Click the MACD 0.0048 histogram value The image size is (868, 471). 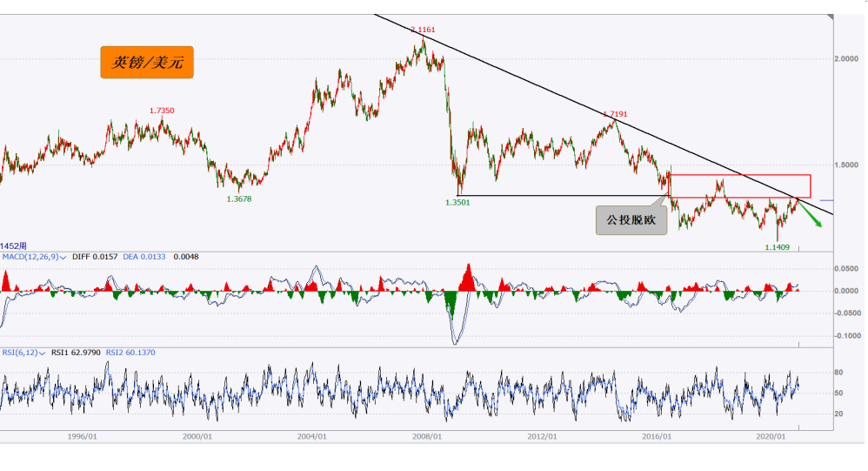tap(186, 257)
